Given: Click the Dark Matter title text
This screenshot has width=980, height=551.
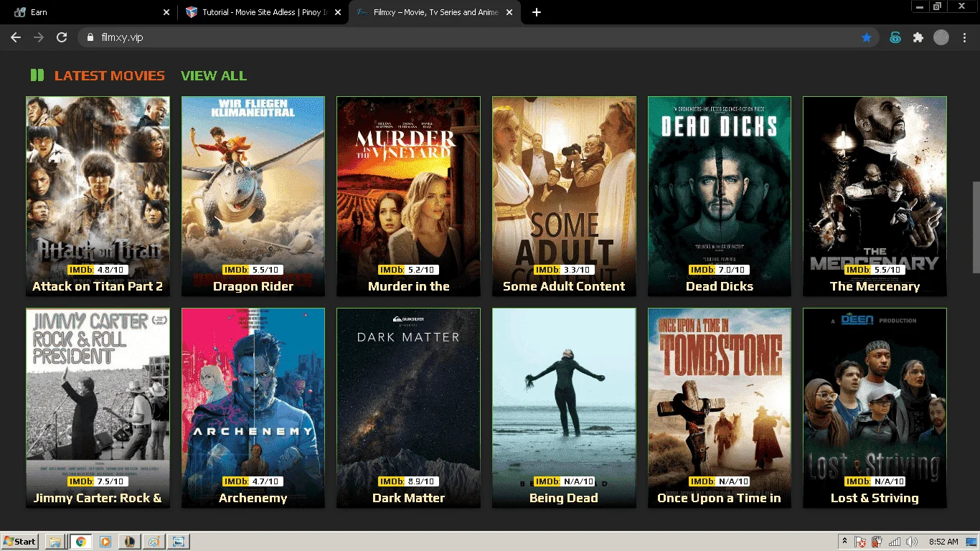Looking at the screenshot, I should (409, 498).
